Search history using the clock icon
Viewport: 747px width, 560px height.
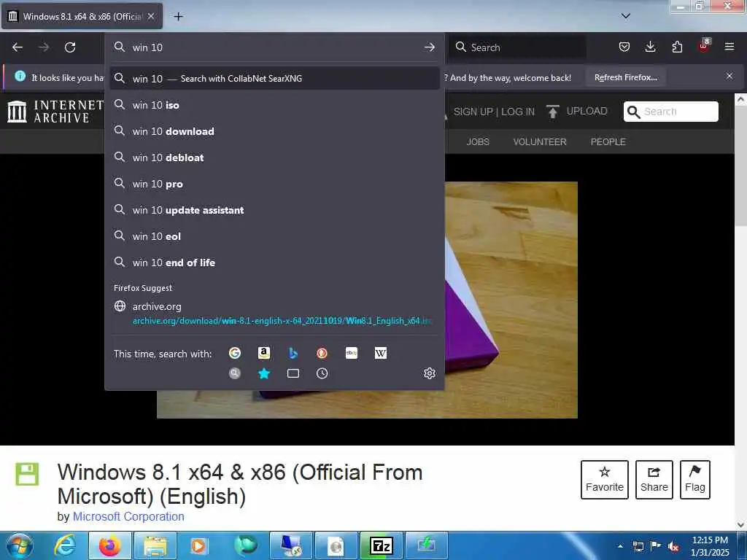322,373
